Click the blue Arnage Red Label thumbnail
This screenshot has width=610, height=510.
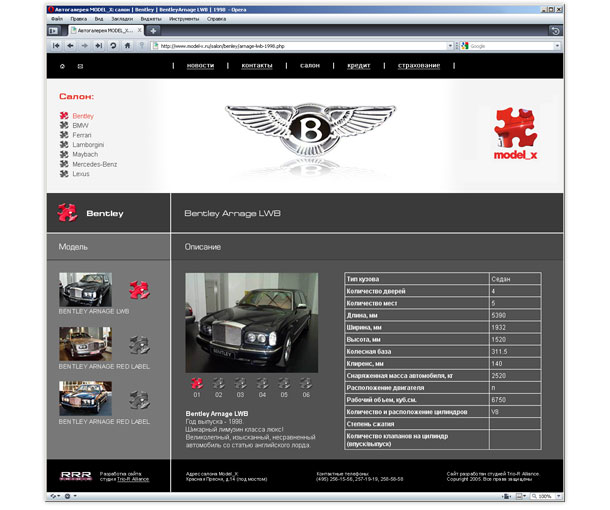pyautogui.click(x=86, y=399)
